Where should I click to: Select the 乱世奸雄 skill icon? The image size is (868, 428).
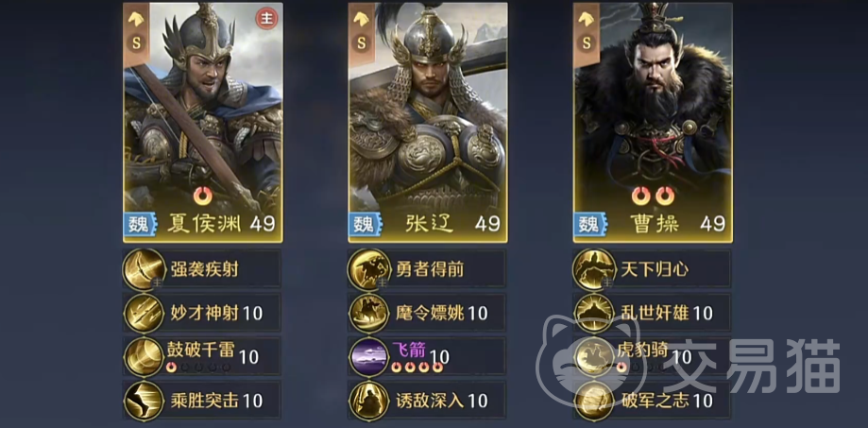pos(594,314)
